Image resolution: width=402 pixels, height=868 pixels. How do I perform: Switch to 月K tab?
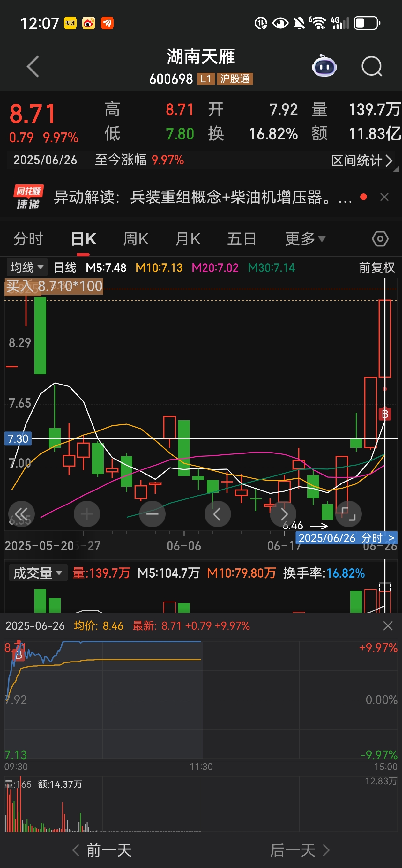tap(188, 239)
